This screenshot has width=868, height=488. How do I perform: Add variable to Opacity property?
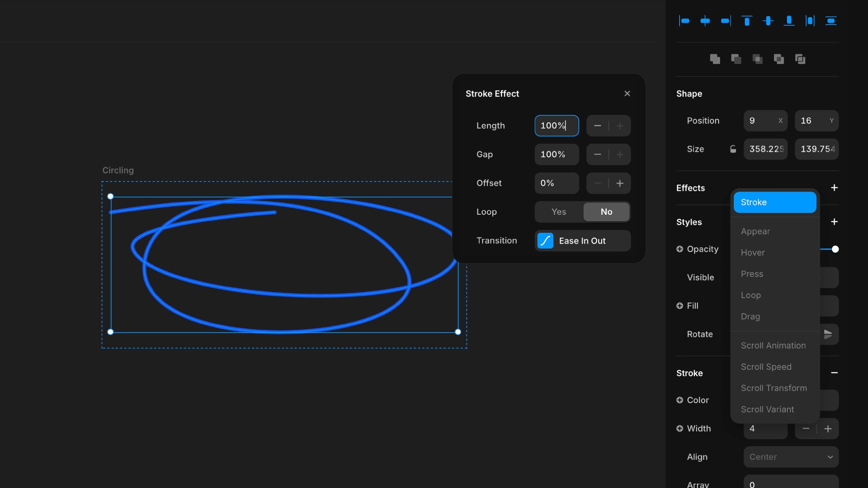click(680, 249)
